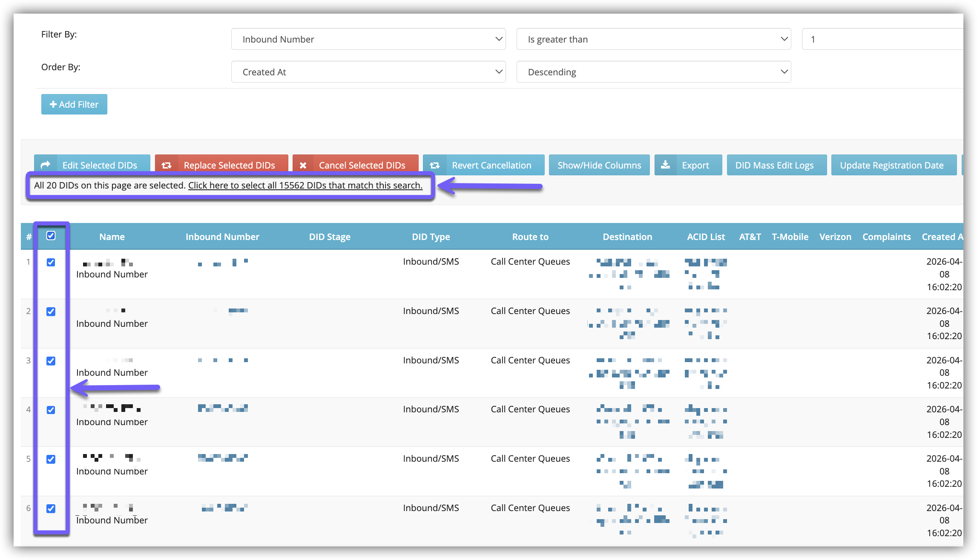Open the Inbound Number filter dropdown
This screenshot has height=560, width=977.
pos(368,39)
